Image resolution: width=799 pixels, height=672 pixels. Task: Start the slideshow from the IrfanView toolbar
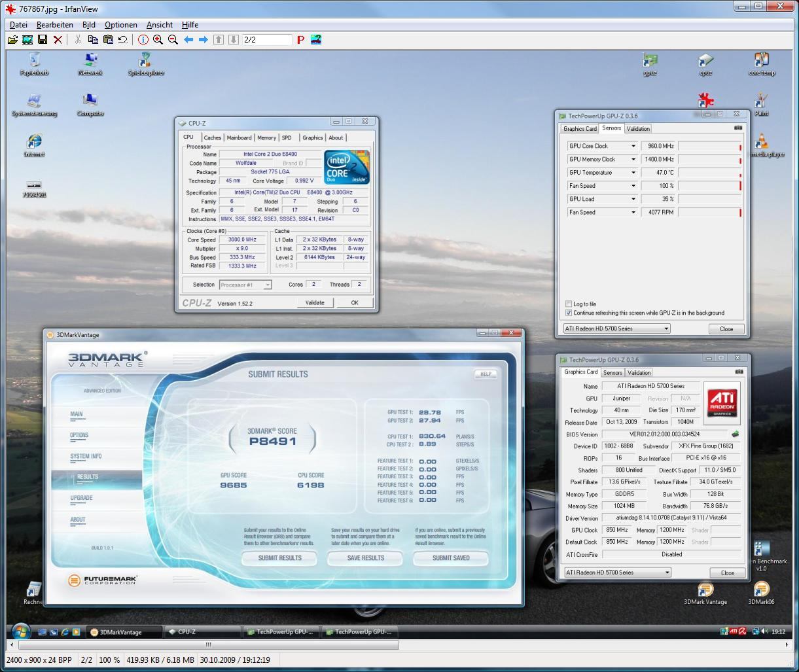tap(27, 40)
